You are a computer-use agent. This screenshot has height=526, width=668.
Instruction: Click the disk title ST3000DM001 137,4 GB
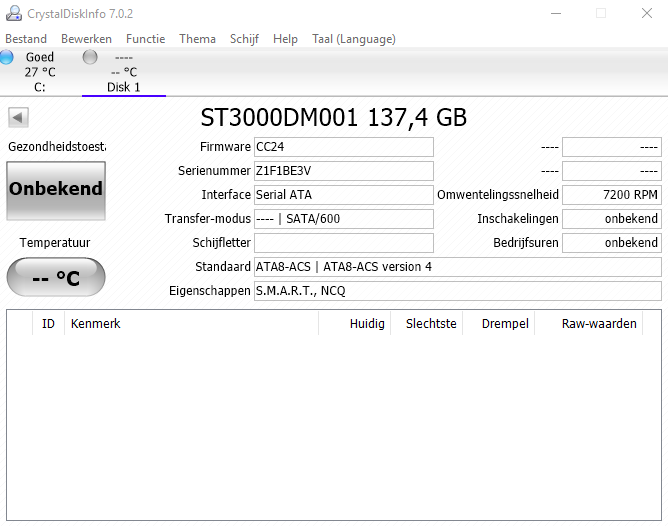click(334, 118)
